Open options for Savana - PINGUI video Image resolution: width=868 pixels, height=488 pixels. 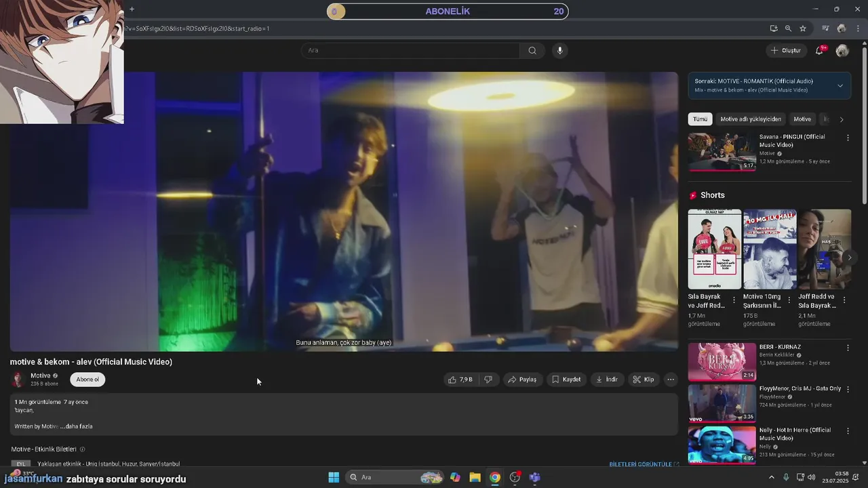[847, 138]
